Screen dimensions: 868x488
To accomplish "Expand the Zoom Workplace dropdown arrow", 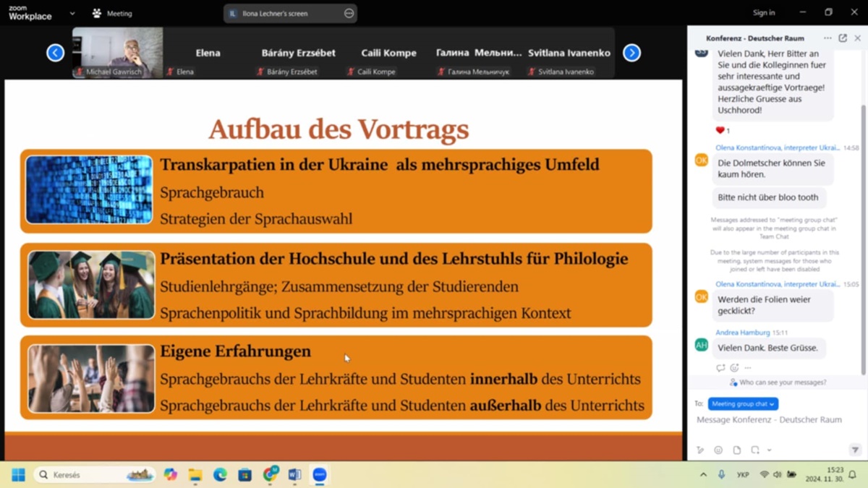I will (x=72, y=13).
